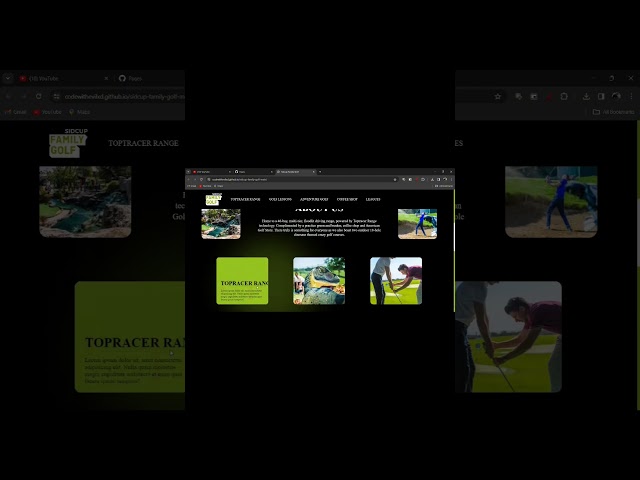Image resolution: width=640 pixels, height=480 pixels.
Task: Select the green Toptracer Range card in center page
Action: 242,281
